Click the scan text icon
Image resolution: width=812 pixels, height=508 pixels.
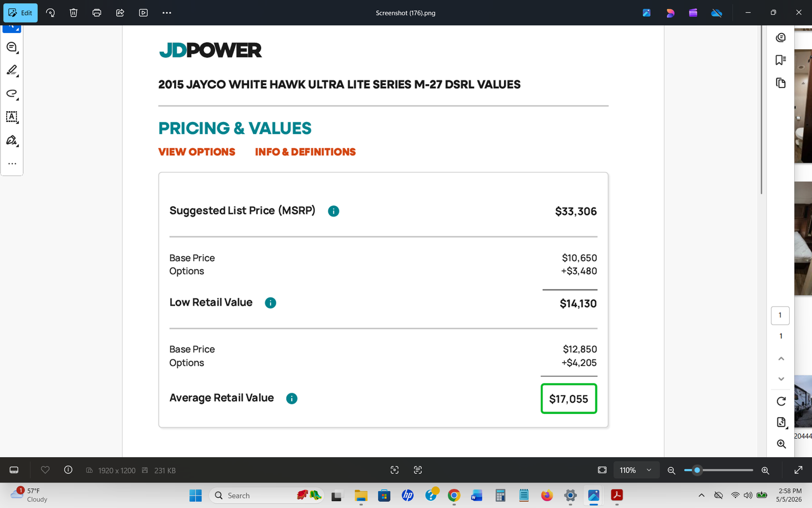418,470
